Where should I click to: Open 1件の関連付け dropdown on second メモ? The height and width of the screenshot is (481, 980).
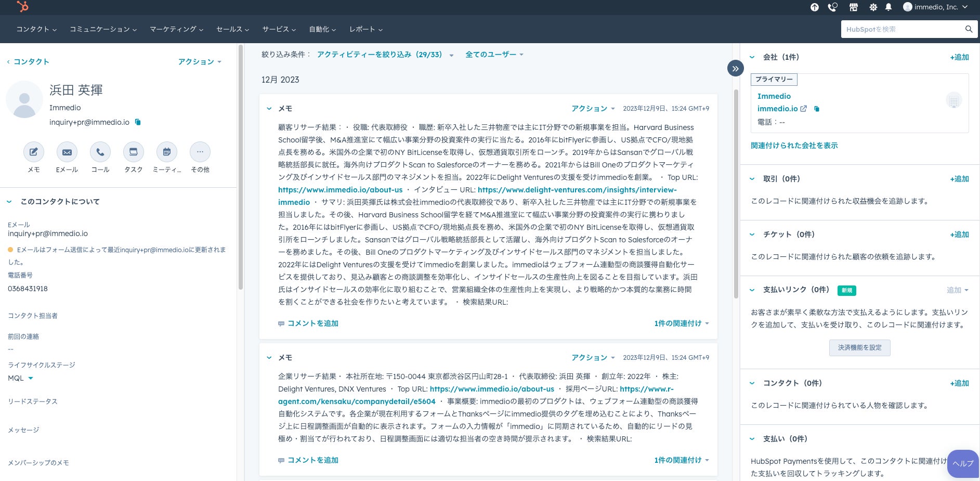tap(682, 460)
